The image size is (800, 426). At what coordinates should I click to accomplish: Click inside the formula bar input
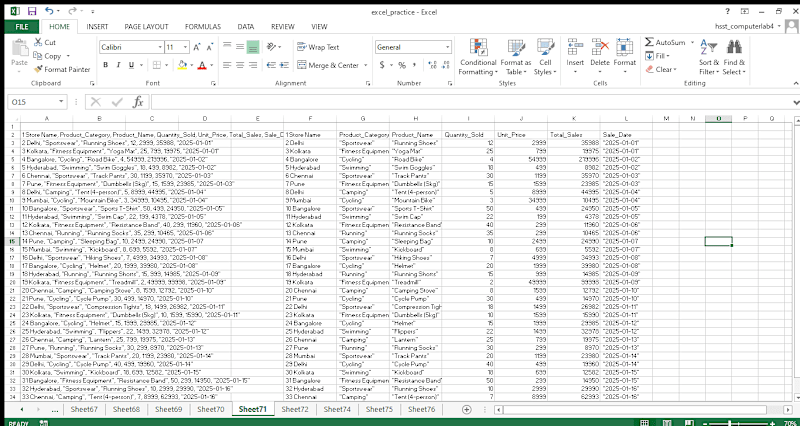(x=470, y=102)
